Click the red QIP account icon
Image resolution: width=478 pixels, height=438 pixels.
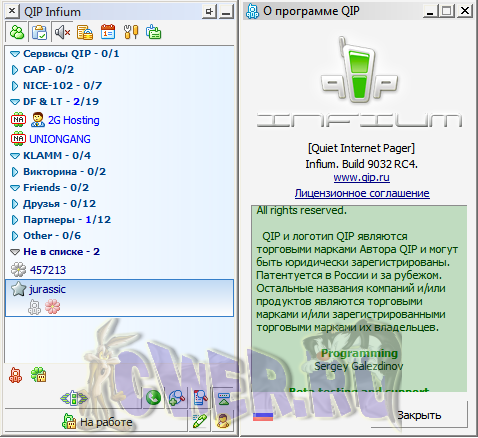tap(15, 375)
